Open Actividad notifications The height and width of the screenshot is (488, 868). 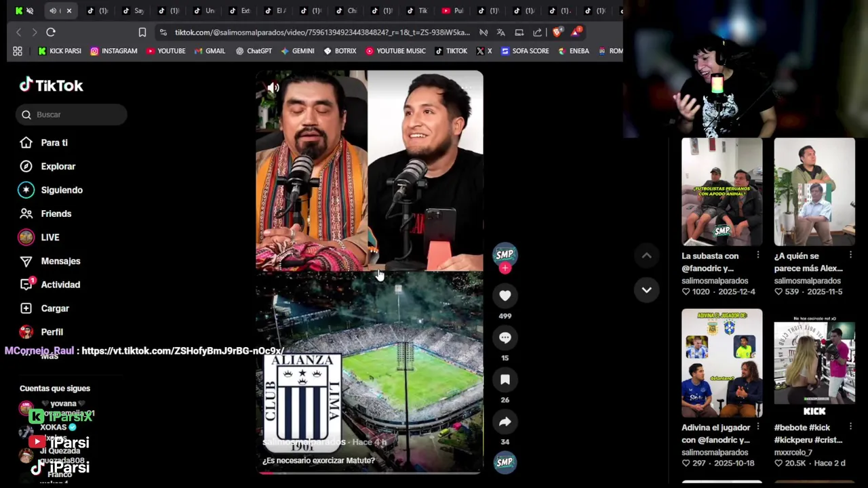[x=50, y=285]
